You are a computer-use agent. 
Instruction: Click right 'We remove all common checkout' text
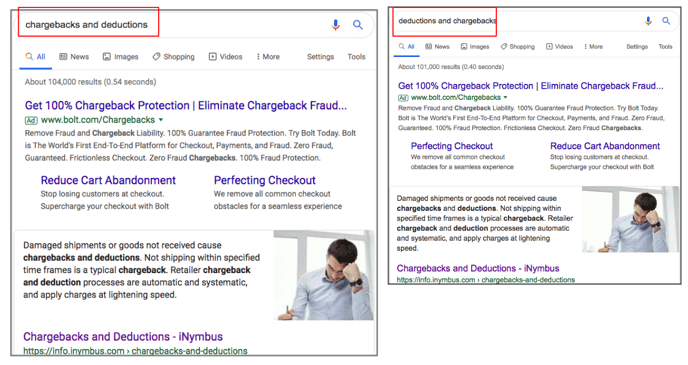pyautogui.click(x=458, y=157)
